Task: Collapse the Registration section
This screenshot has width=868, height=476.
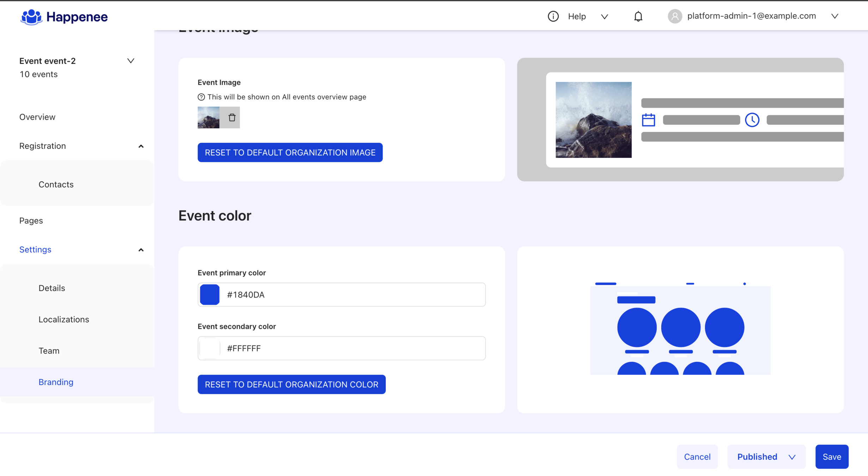Action: [x=141, y=146]
